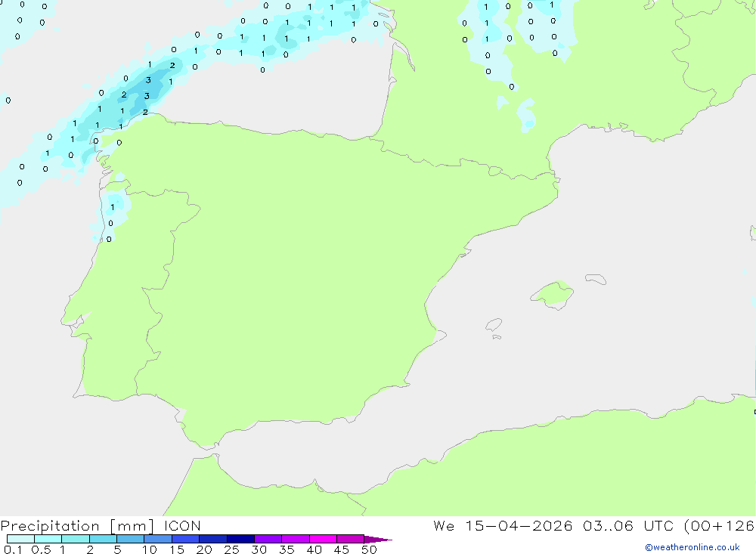Screen dimensions: 756x554
Task: Click the legend label '10'
Action: (x=150, y=549)
